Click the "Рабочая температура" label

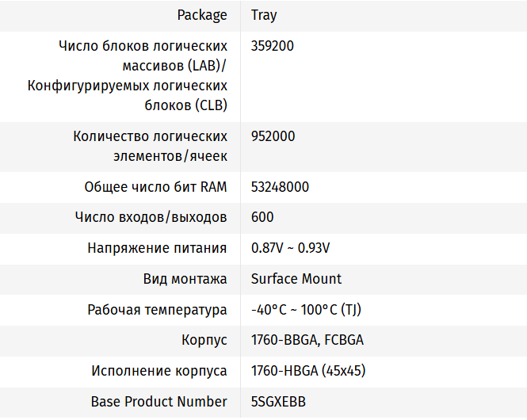pos(157,310)
